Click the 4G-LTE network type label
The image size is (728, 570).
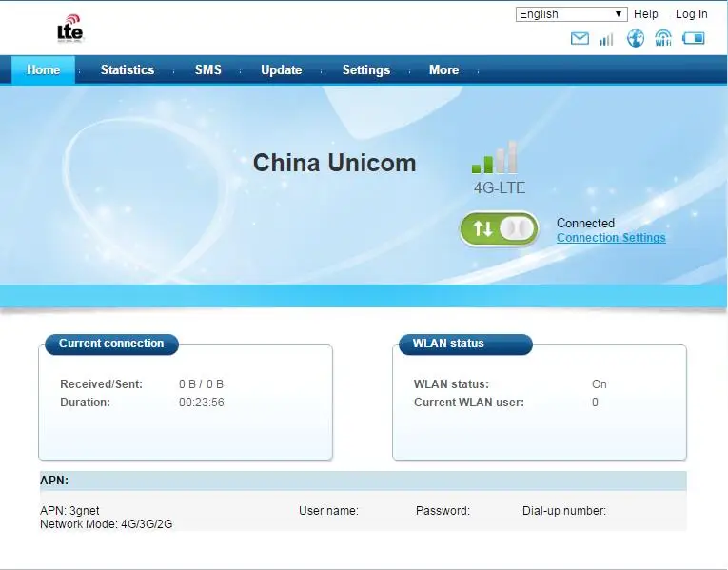[500, 188]
